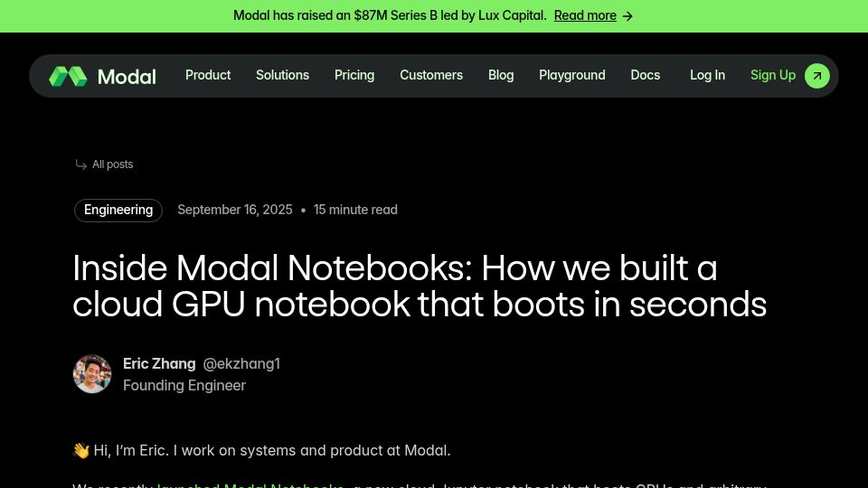Open the Product menu
868x488 pixels.
208,75
